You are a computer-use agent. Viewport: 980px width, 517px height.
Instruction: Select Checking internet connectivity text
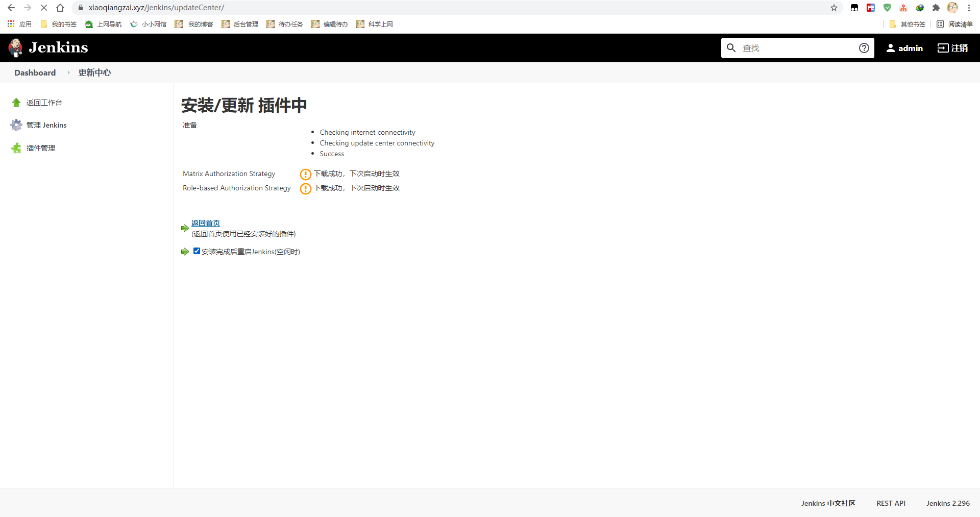(x=367, y=132)
